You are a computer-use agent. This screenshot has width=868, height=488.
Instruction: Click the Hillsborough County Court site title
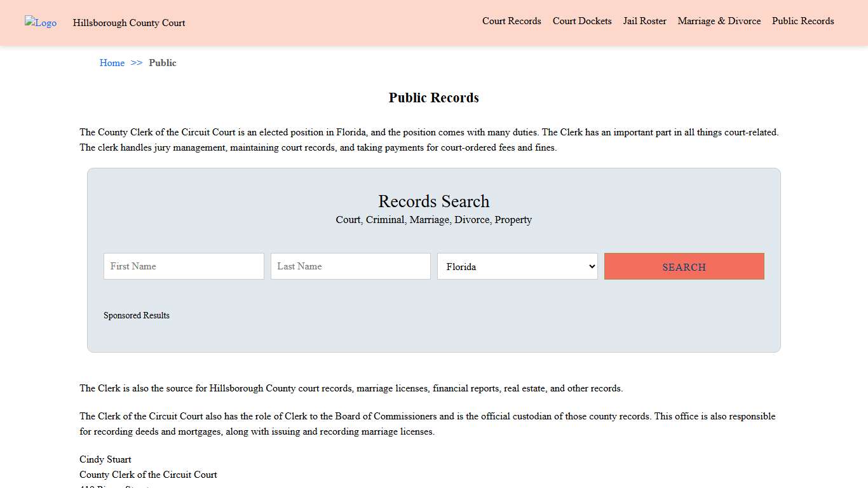tap(128, 23)
